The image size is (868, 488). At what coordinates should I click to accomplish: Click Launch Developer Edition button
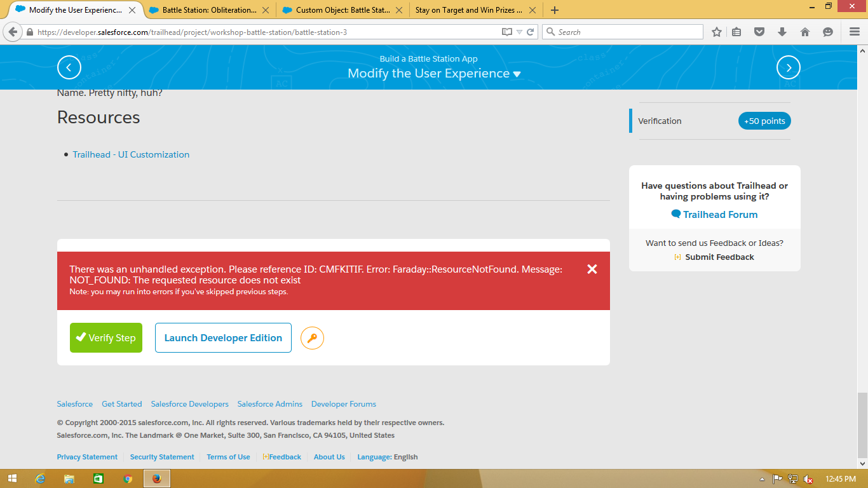[x=223, y=338]
